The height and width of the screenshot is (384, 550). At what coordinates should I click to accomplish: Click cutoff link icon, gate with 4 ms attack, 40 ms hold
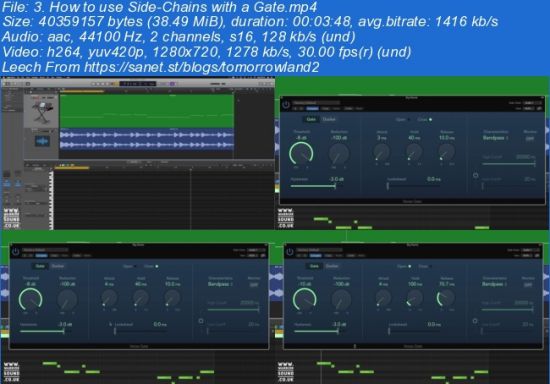[x=201, y=321]
